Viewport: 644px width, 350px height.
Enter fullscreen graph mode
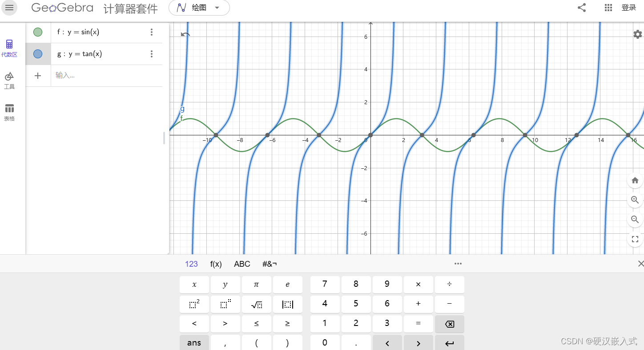635,239
